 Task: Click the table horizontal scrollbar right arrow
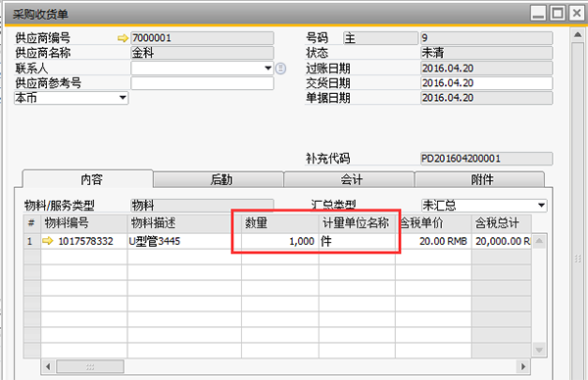(523, 366)
